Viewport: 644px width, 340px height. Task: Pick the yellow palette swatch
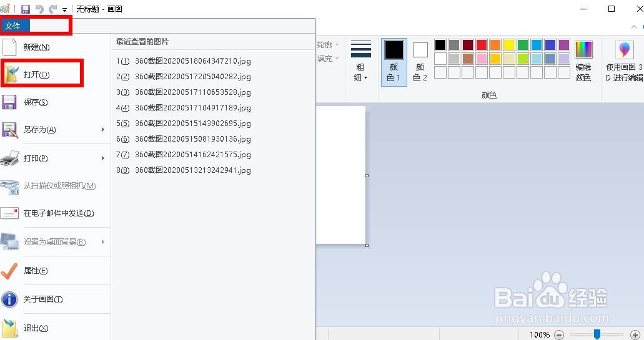point(509,45)
